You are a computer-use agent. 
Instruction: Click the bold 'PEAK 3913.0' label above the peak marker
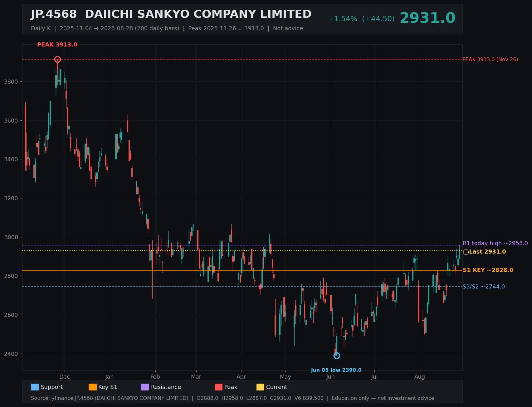click(x=57, y=45)
